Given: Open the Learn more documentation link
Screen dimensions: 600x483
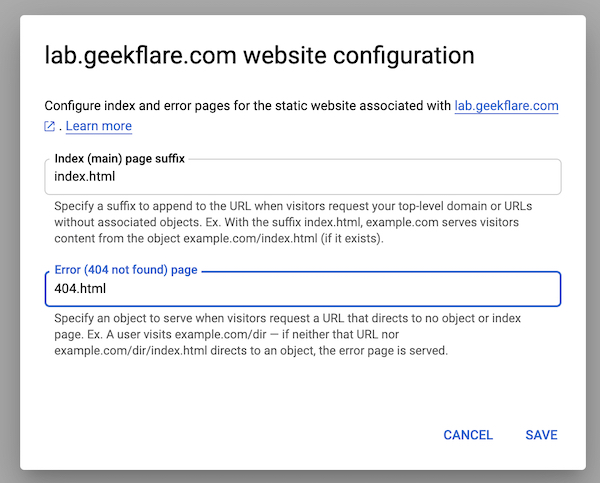Looking at the screenshot, I should [98, 126].
